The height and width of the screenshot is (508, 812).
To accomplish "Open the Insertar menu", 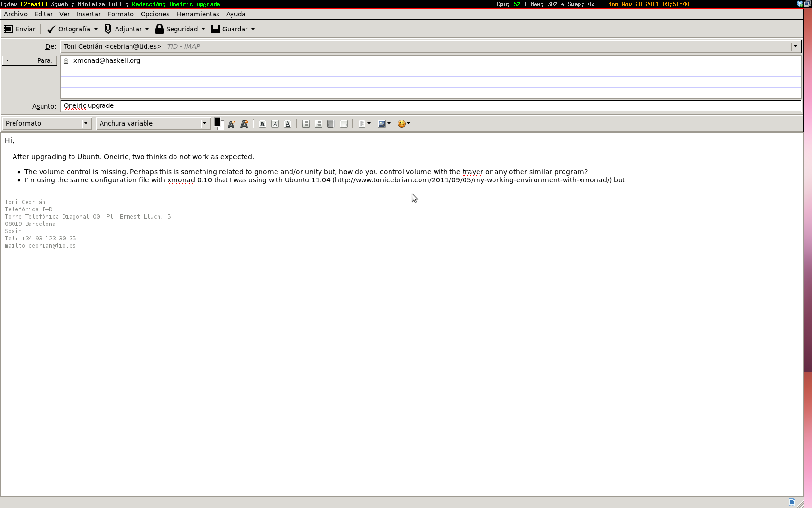I will (x=88, y=14).
